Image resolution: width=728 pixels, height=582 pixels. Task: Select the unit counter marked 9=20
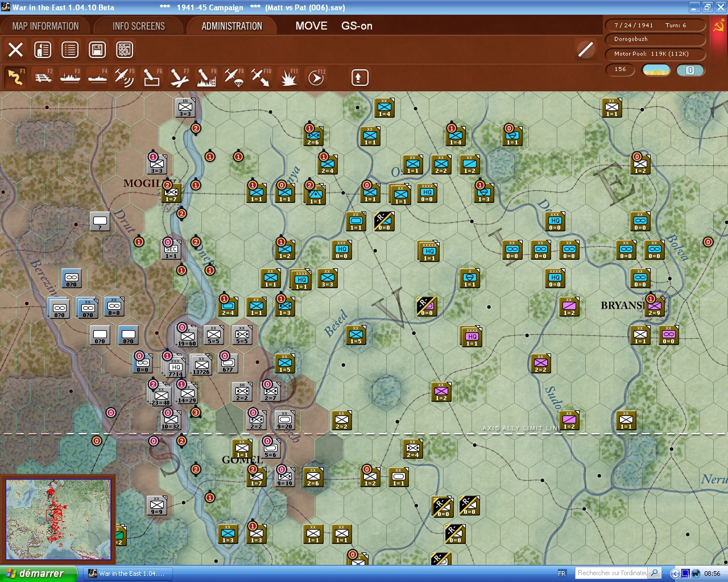[284, 419]
